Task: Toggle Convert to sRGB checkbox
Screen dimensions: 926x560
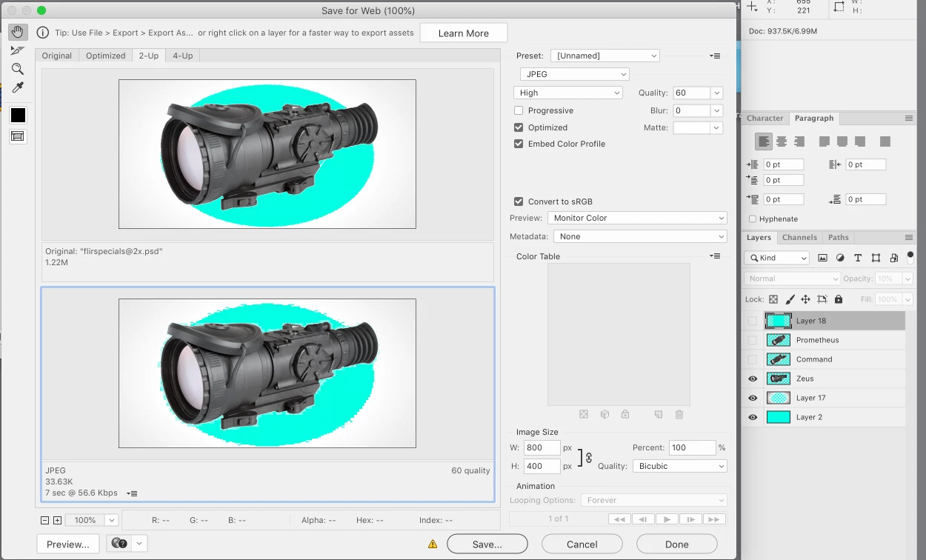Action: tap(519, 201)
